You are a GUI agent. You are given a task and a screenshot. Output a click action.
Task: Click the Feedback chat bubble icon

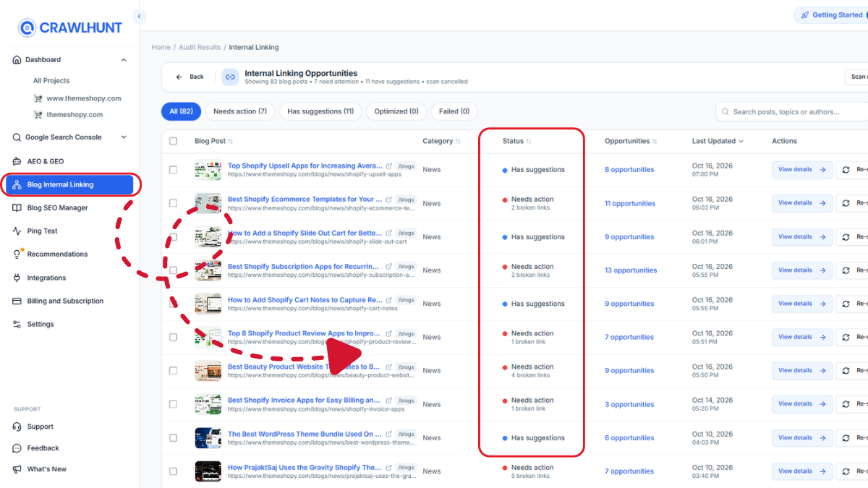(17, 448)
